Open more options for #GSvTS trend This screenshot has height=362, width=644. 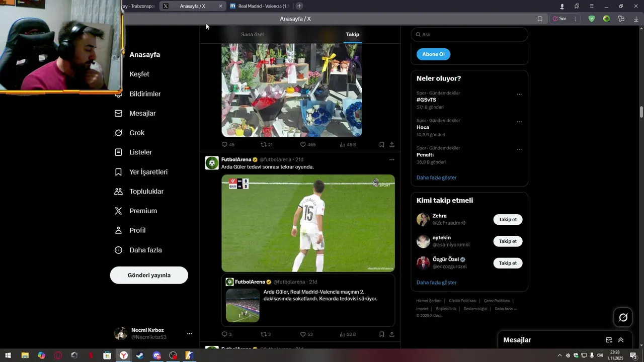tap(519, 95)
